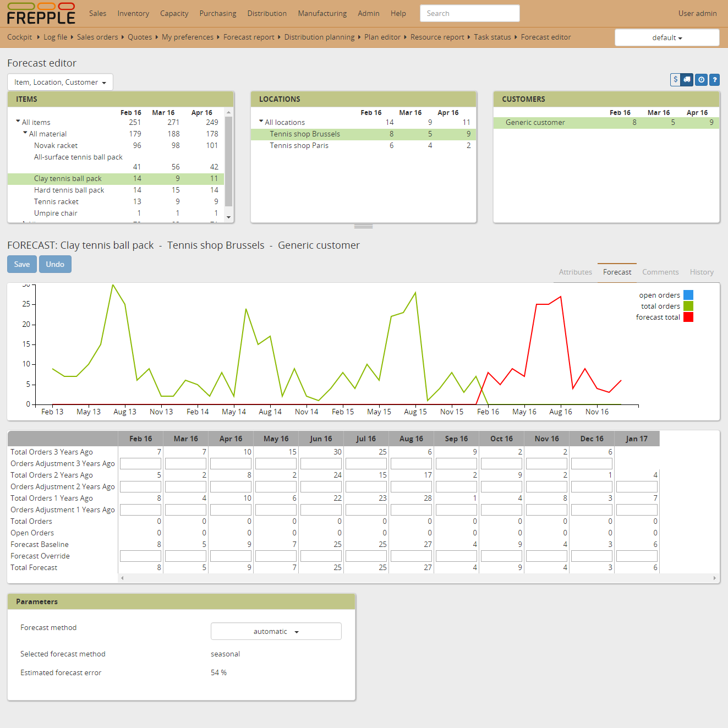Switch to the Comments tab
Viewport: 728px width, 728px height.
pos(660,272)
